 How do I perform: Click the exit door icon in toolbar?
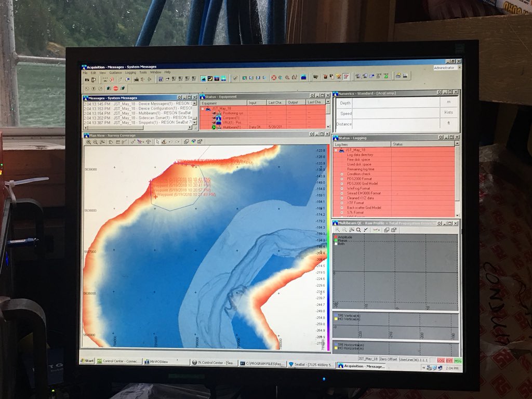coord(94,79)
